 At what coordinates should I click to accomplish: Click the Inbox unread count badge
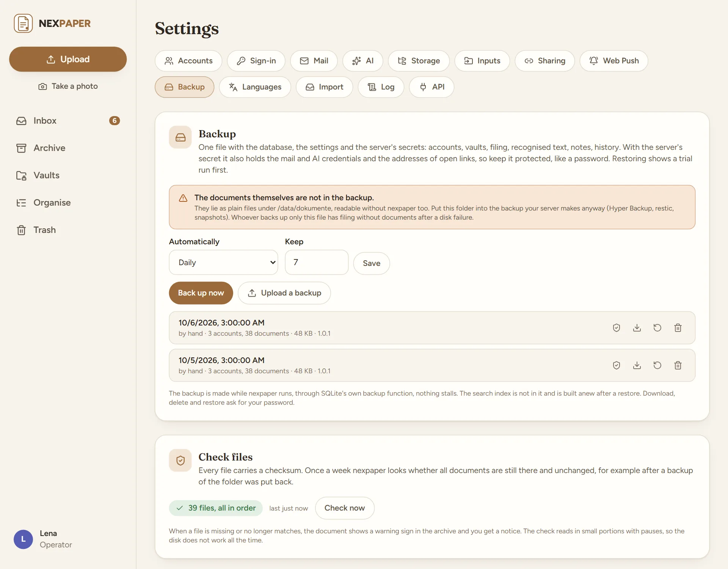coord(115,121)
